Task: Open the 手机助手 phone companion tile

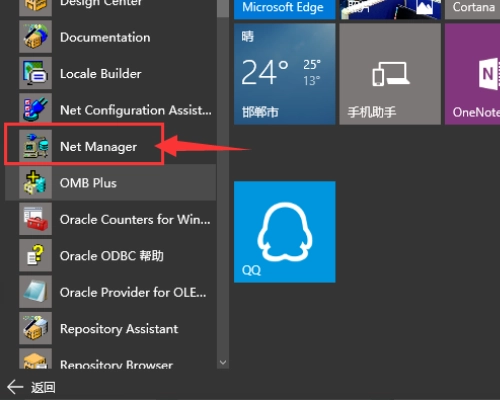Action: pos(390,74)
